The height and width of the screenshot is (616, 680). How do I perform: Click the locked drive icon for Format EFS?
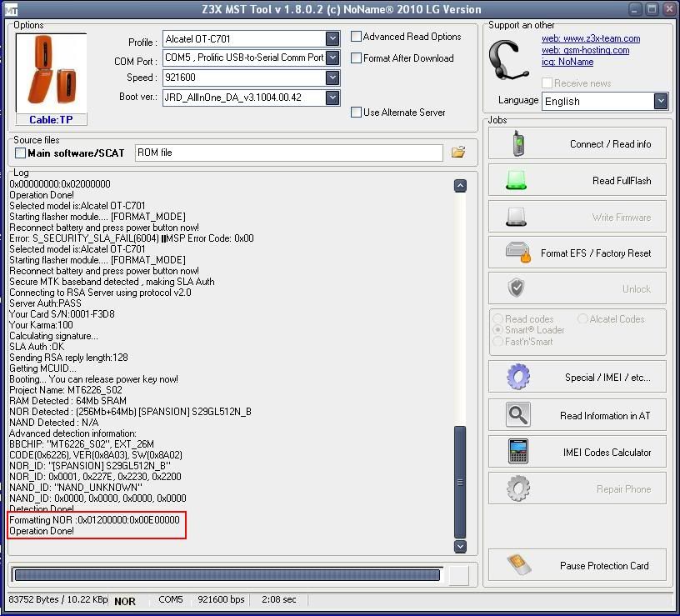(517, 253)
